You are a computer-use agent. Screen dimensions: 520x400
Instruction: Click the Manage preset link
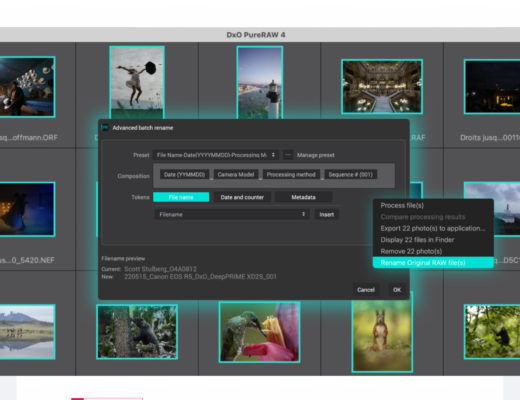(315, 155)
